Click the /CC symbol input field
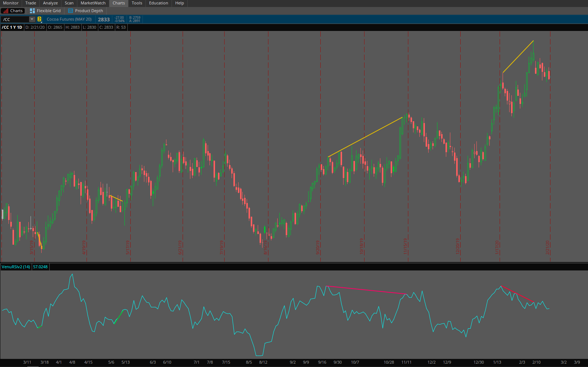This screenshot has width=588, height=367. (15, 19)
